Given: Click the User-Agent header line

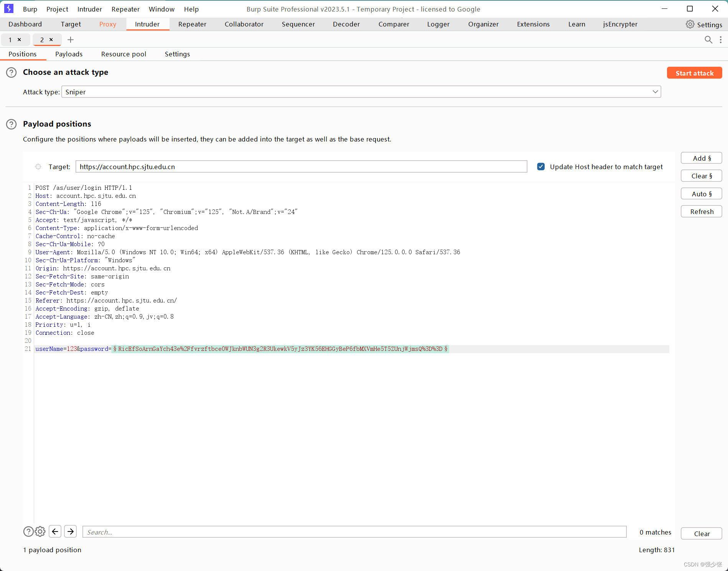Looking at the screenshot, I should [x=248, y=252].
